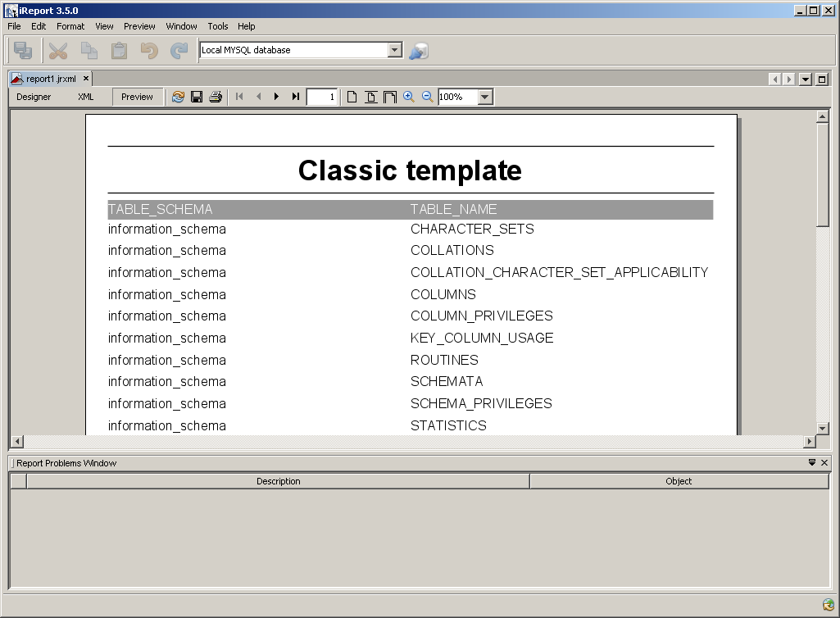Screen dimensions: 840x618
Task: Save the previewed report with floppy icon
Action: point(197,97)
